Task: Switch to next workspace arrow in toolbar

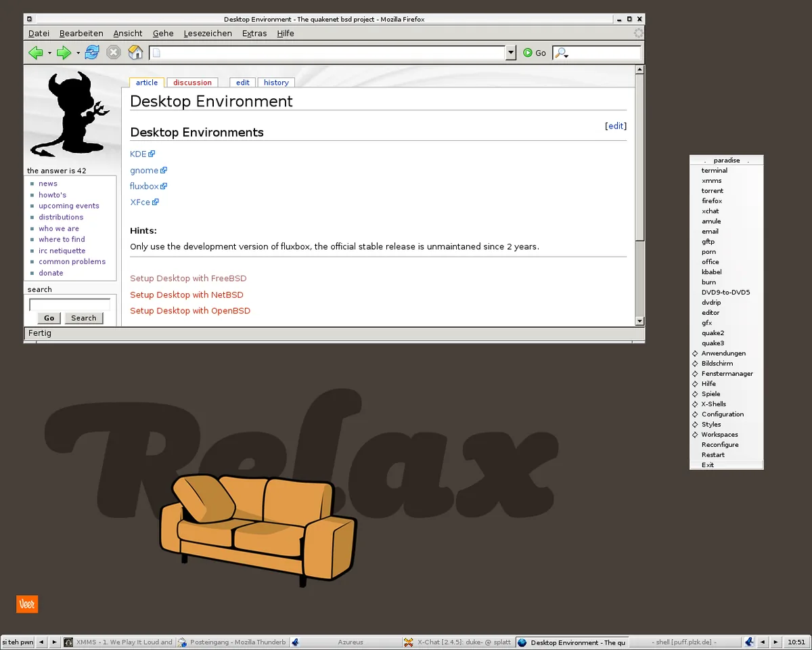Action: (55, 642)
